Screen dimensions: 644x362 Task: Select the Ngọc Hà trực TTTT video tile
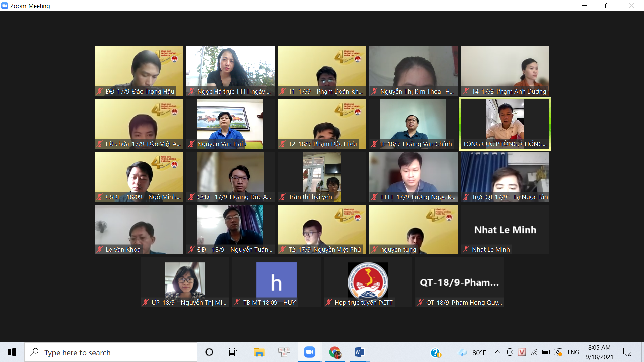click(x=230, y=71)
